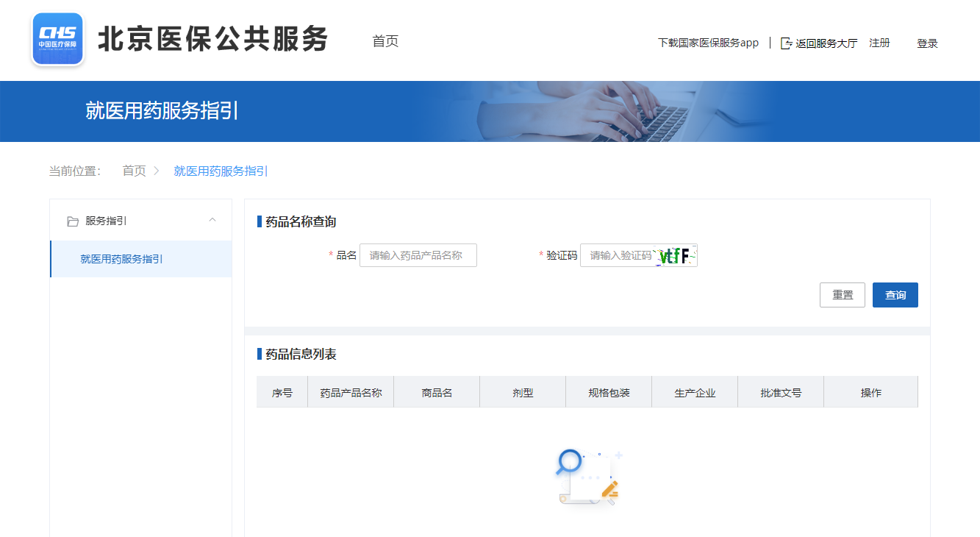Click the 生产企业 column header in the table
This screenshot has height=537, width=980.
[694, 391]
